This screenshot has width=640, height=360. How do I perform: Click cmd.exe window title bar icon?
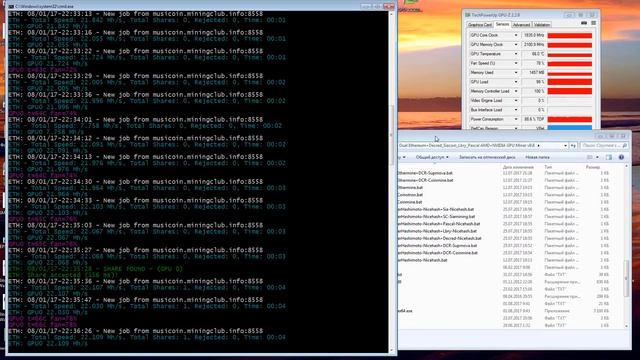[x=11, y=7]
